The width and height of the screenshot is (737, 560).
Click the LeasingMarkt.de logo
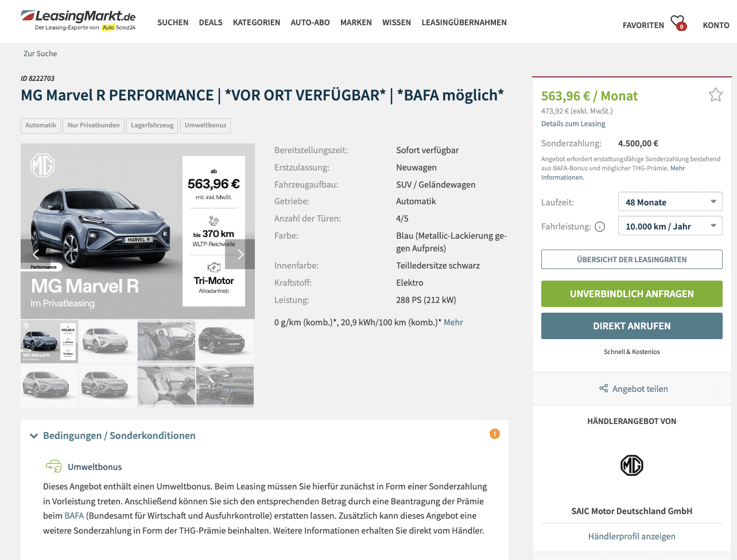click(79, 20)
